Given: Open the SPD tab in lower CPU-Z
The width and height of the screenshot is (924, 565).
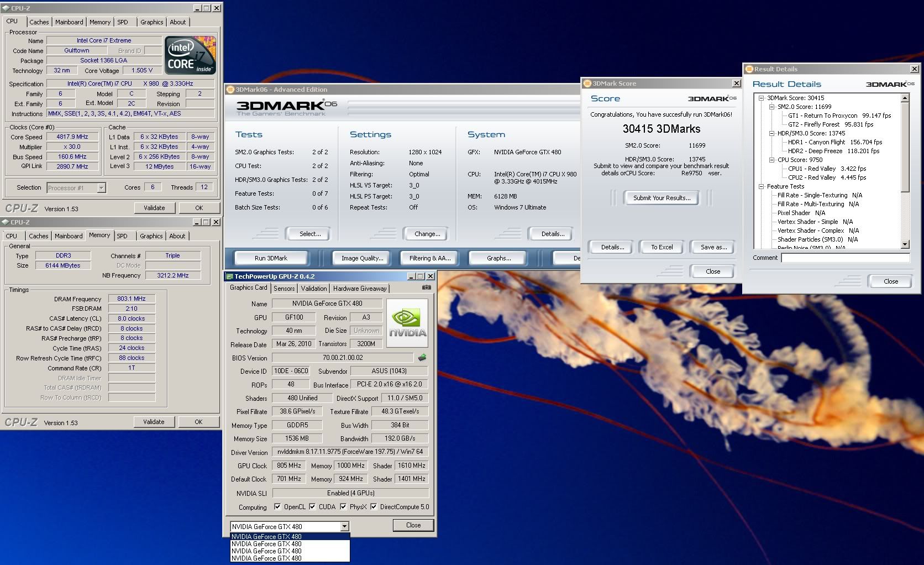Looking at the screenshot, I should click(x=122, y=236).
